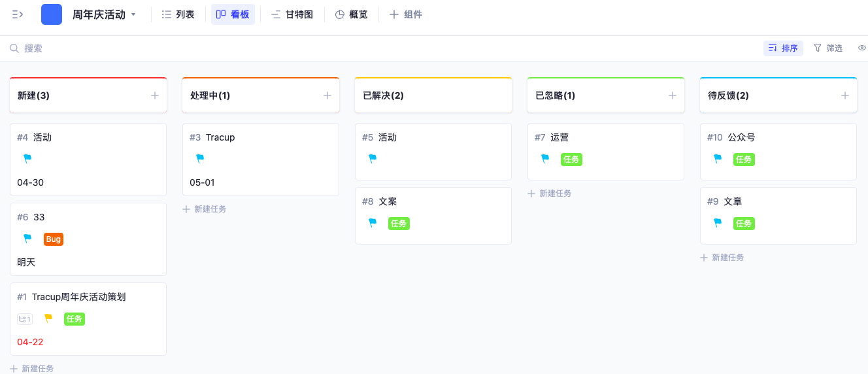Open task #3 Tracup title
The height and width of the screenshot is (374, 868).
pos(220,137)
